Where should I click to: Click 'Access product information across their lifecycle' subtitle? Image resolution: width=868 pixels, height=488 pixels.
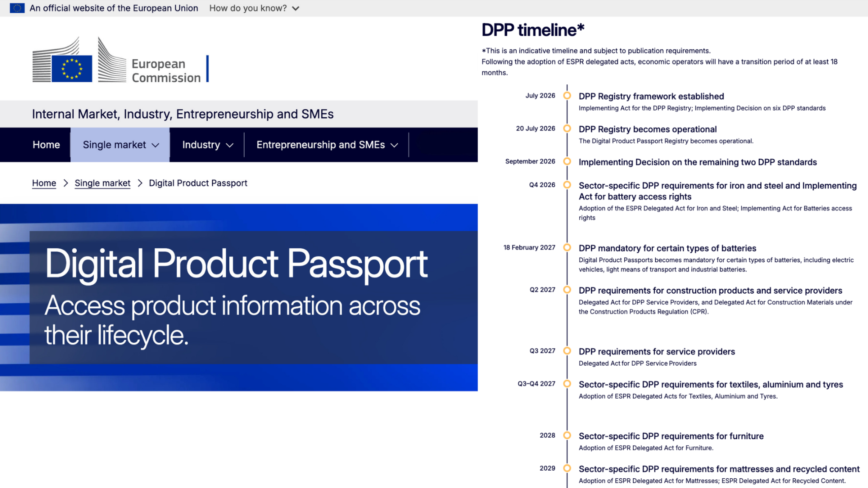232,320
